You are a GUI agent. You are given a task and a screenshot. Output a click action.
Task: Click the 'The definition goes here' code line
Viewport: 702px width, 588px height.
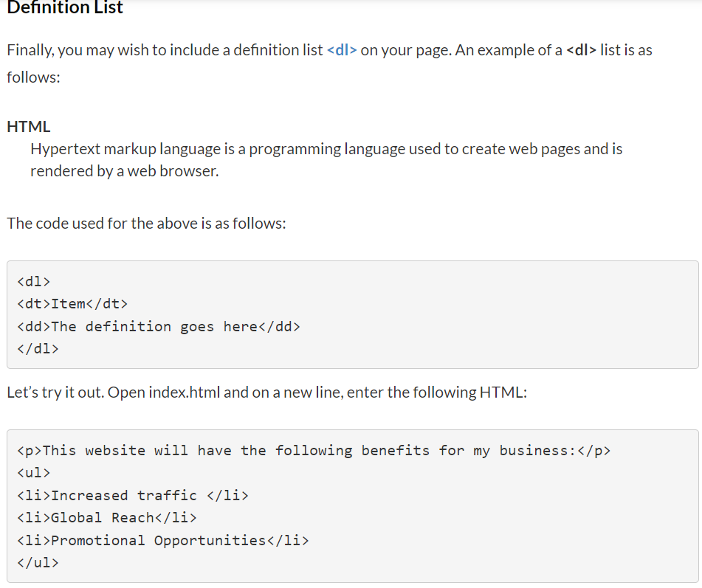[x=158, y=326]
